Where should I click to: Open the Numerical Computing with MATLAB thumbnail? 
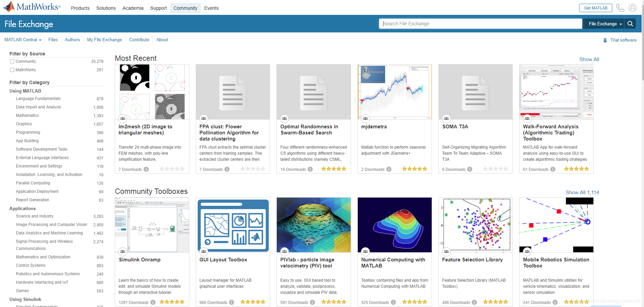[395, 225]
